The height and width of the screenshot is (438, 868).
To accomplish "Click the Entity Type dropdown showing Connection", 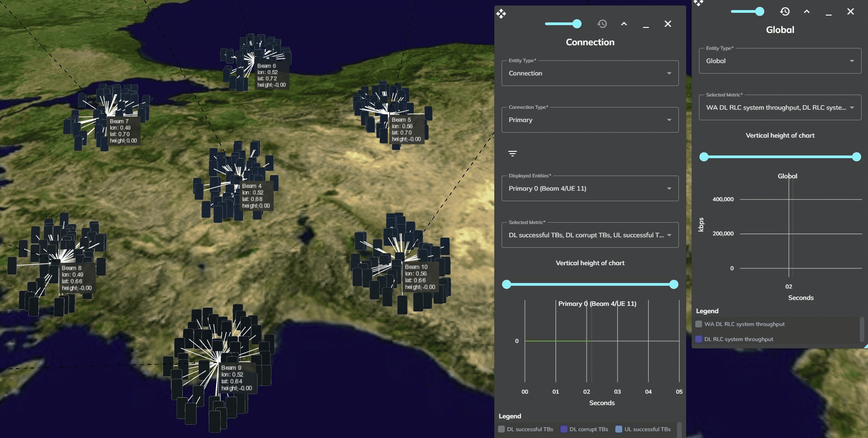I will [x=590, y=73].
